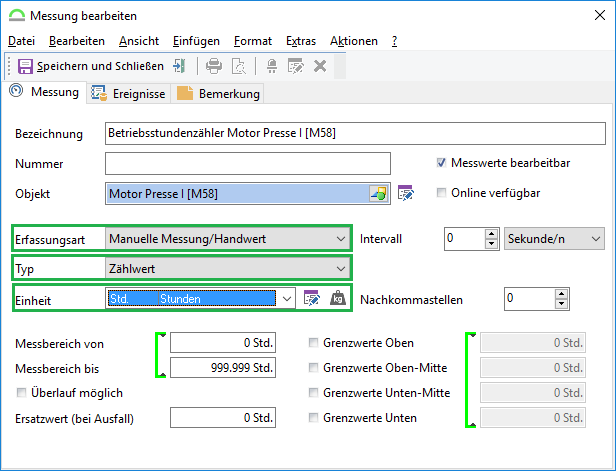Click edit icon next to Objekt field

click(405, 193)
